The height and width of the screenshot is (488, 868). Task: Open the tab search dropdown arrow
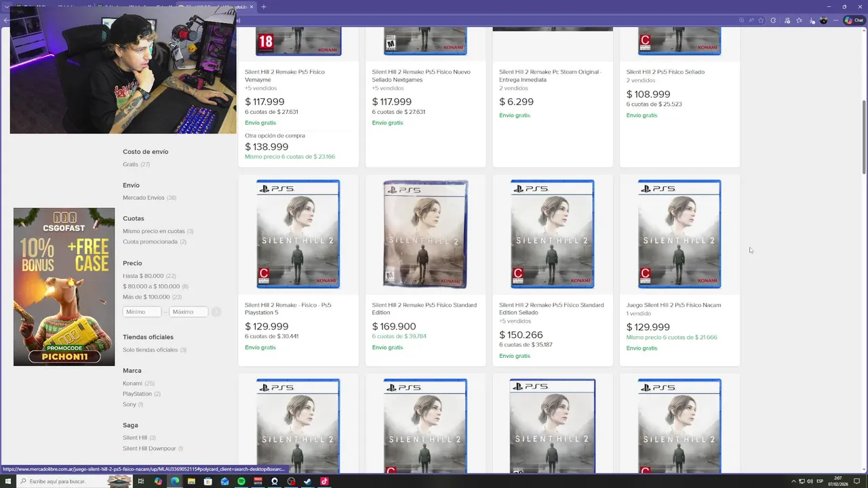click(6, 7)
